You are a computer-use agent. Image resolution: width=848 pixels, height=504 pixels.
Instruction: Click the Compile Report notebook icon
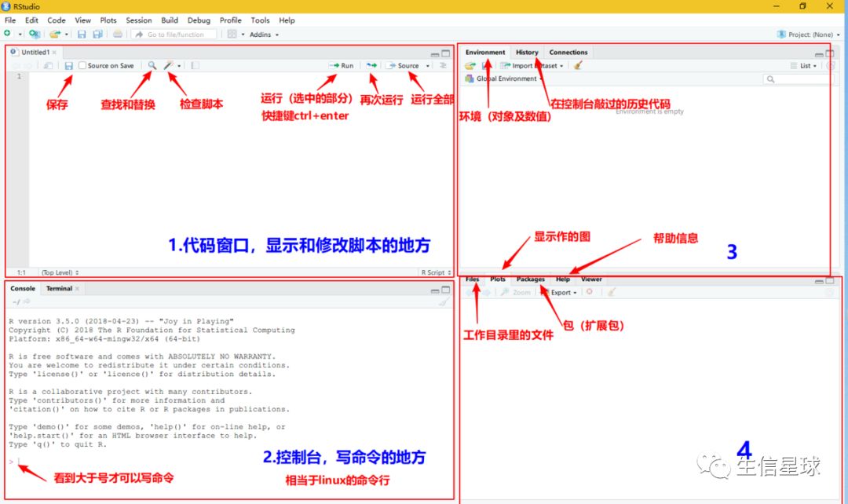pyautogui.click(x=196, y=65)
